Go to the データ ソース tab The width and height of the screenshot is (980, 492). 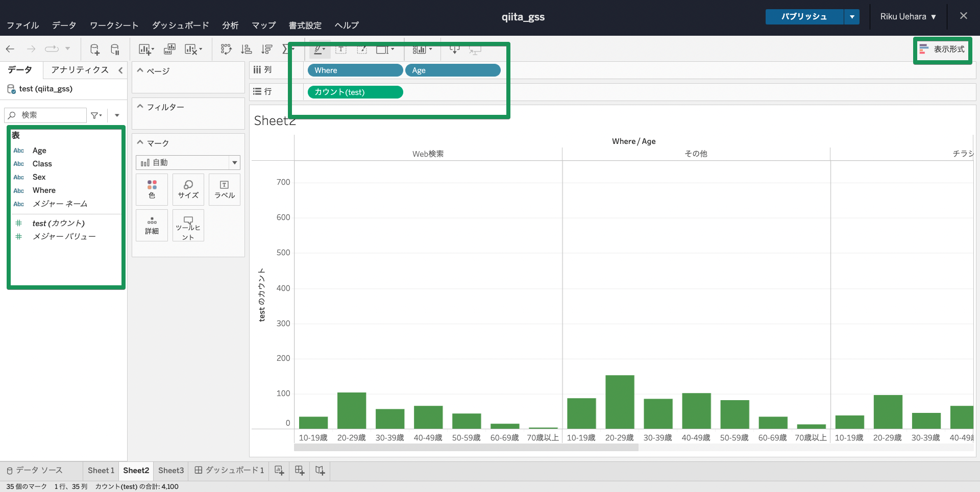pos(35,471)
